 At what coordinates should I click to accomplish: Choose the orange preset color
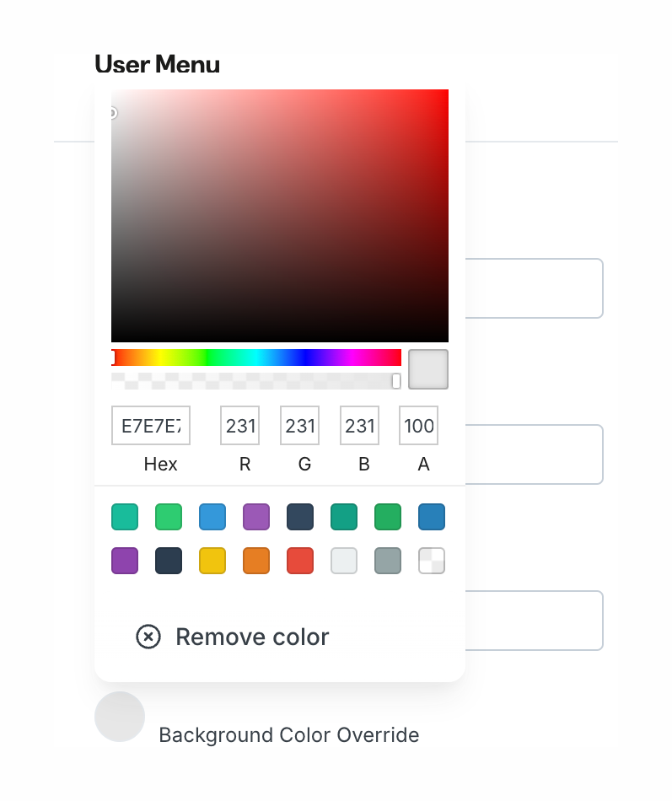(256, 561)
